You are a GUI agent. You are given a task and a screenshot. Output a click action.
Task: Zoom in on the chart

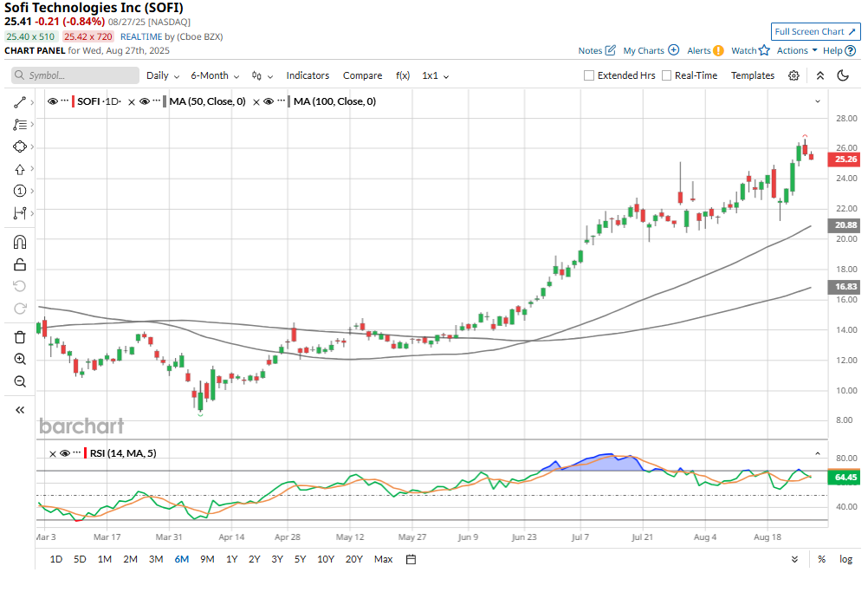[20, 359]
